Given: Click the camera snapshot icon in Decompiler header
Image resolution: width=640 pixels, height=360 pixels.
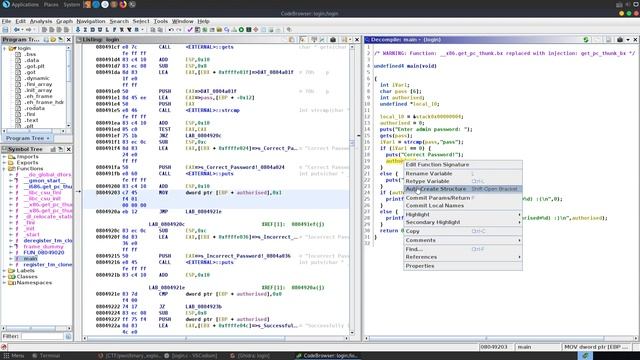Looking at the screenshot, I should pos(620,40).
